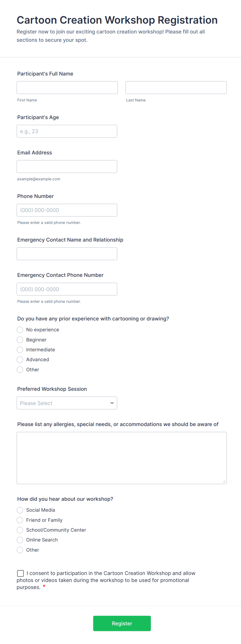Click the Phone Number field
241x644 pixels.
click(x=67, y=210)
